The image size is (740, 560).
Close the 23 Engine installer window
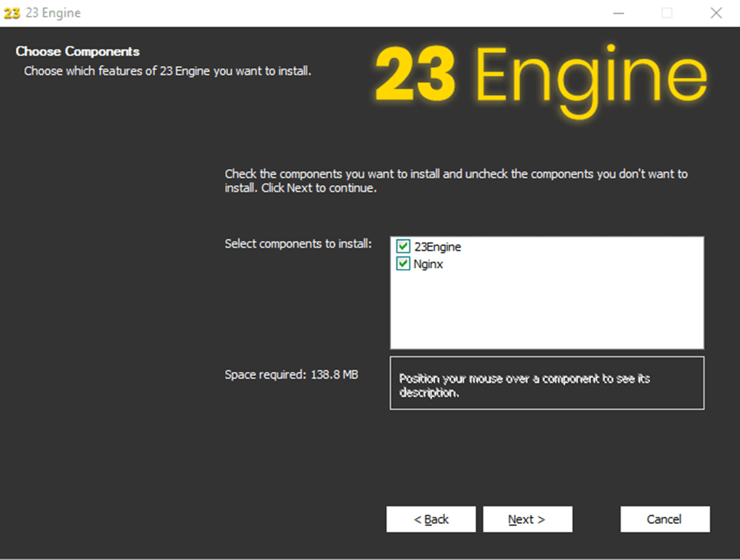[x=716, y=13]
